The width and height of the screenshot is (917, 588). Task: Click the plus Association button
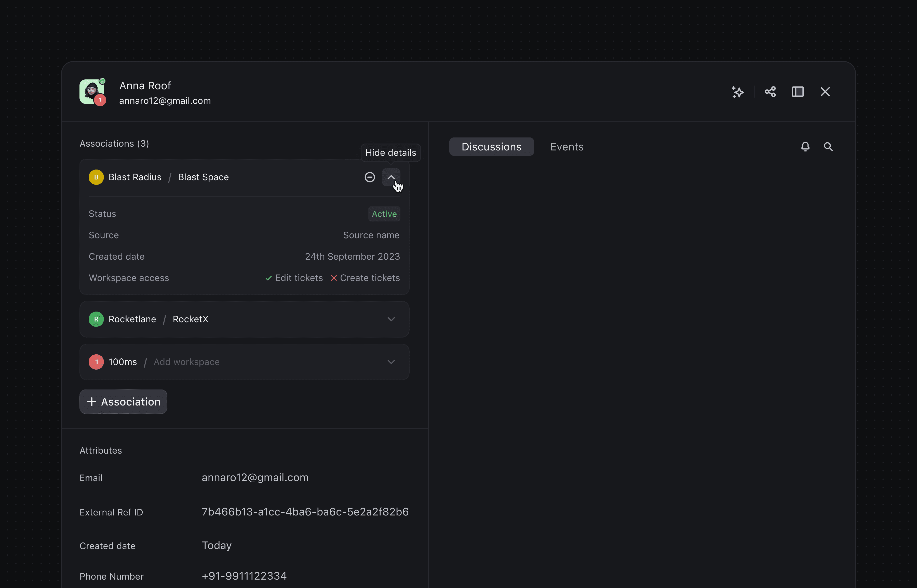click(x=123, y=402)
